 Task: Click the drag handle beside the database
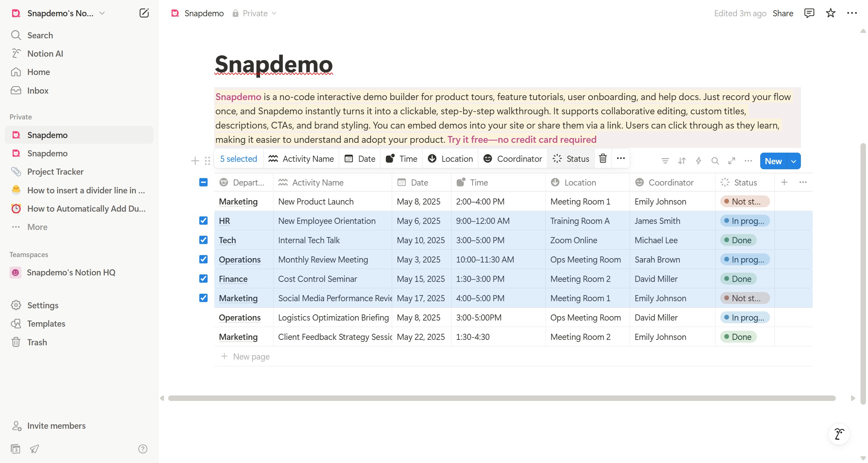[207, 161]
